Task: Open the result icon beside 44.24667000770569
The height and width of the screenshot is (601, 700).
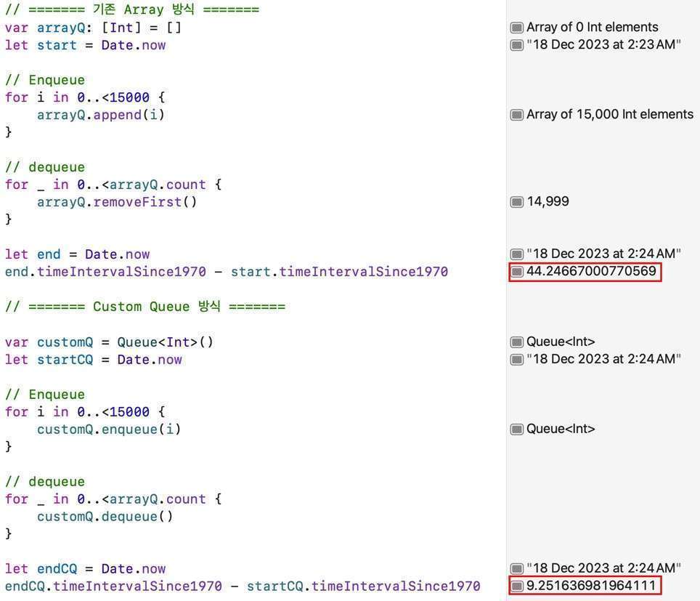Action: (517, 272)
